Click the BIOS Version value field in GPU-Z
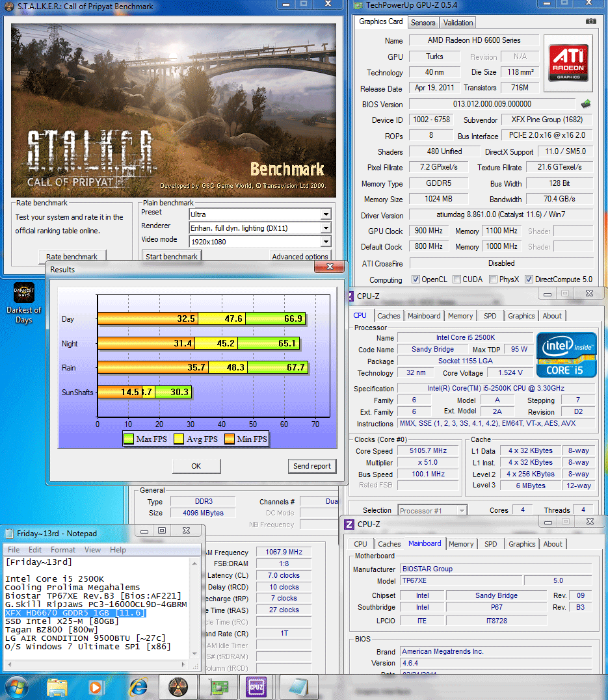This screenshot has height=700, width=608. pos(492,104)
